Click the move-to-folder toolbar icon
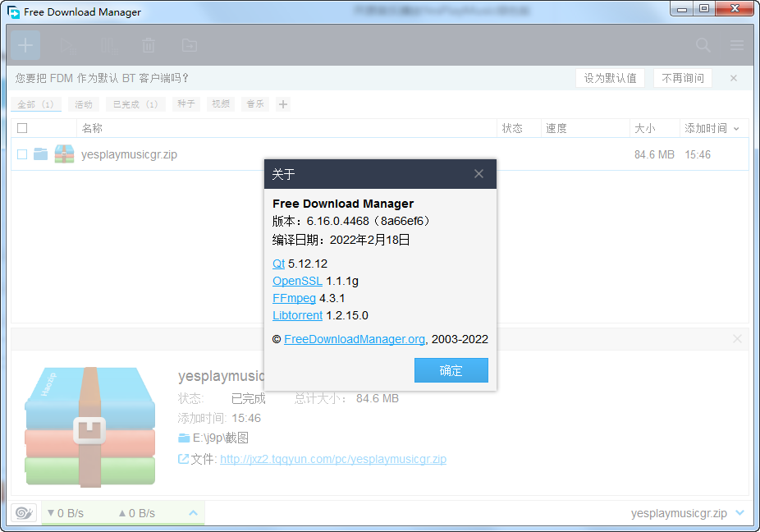The image size is (760, 532). click(189, 46)
